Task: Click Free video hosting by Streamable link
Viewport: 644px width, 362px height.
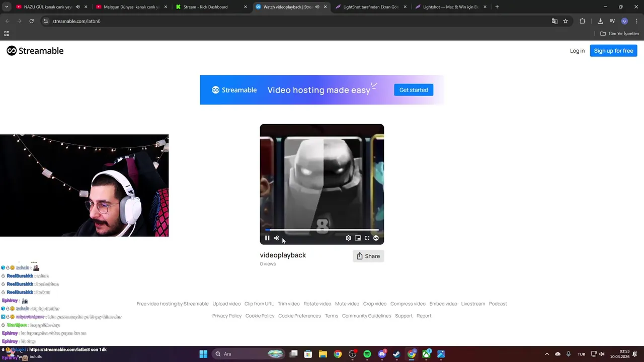Action: tap(173, 304)
